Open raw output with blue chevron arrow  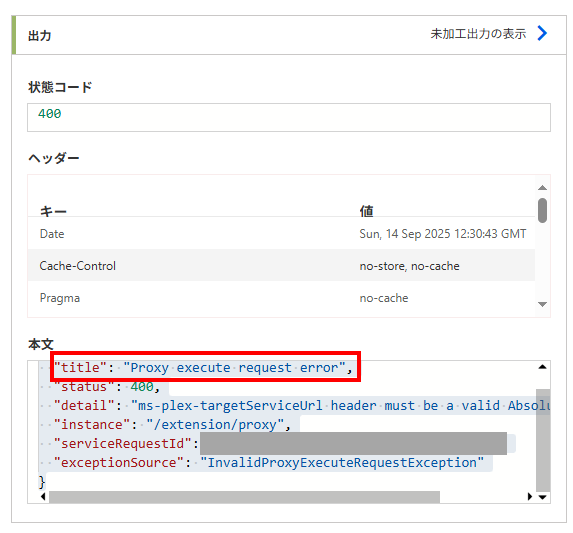click(x=542, y=33)
